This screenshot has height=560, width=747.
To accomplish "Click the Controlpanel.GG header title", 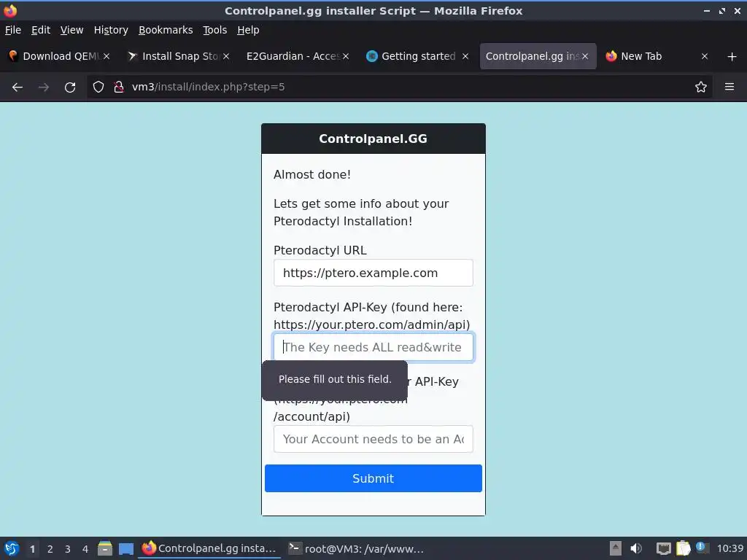I will 373,139.
